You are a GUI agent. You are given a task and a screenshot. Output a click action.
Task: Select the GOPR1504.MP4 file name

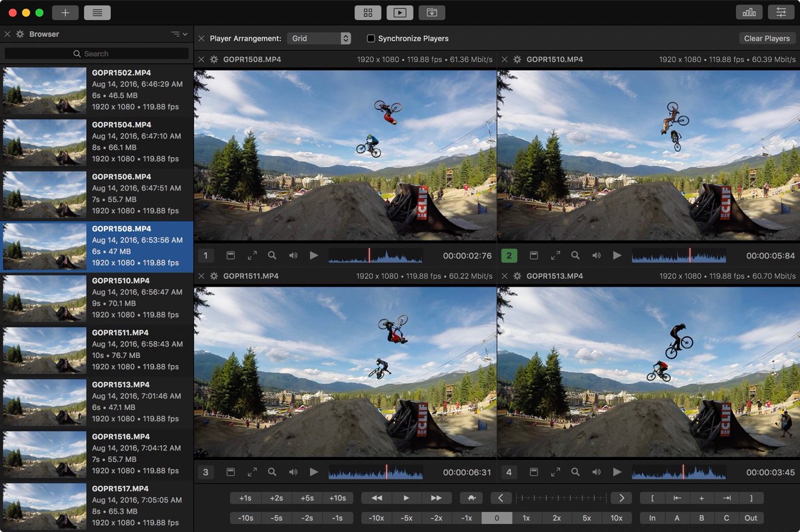[x=121, y=125]
